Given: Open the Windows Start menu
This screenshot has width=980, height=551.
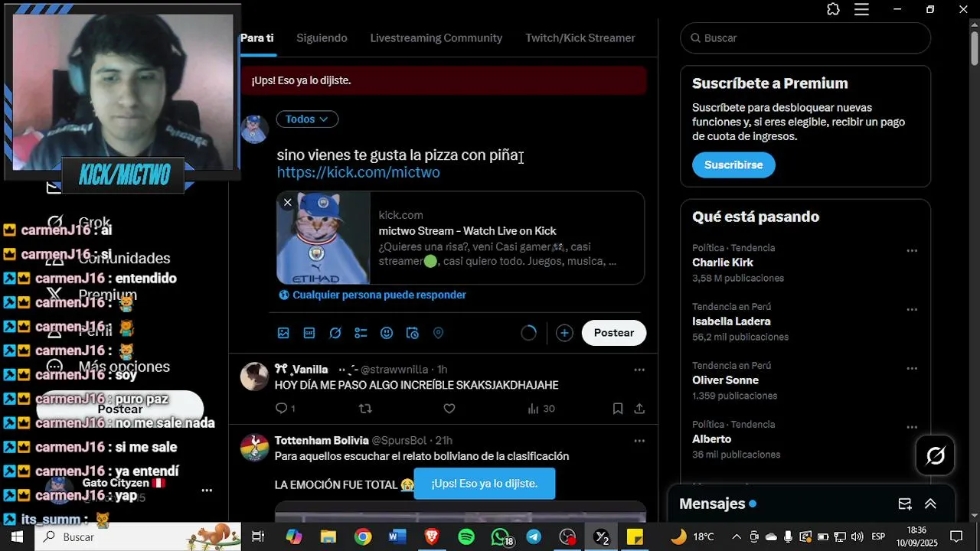Looking at the screenshot, I should pos(17,537).
